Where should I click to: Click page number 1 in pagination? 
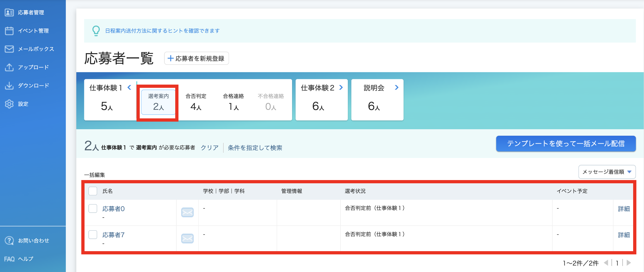point(617,263)
